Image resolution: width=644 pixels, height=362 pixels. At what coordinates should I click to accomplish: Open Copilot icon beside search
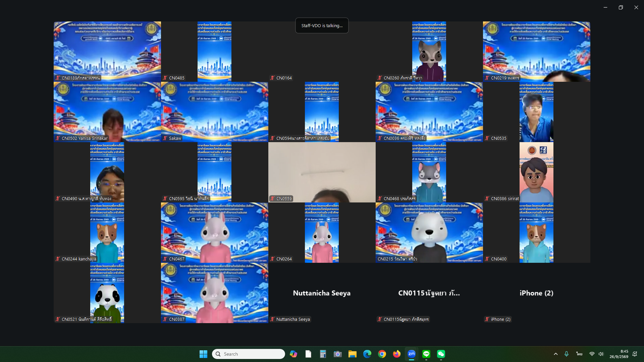point(293,354)
